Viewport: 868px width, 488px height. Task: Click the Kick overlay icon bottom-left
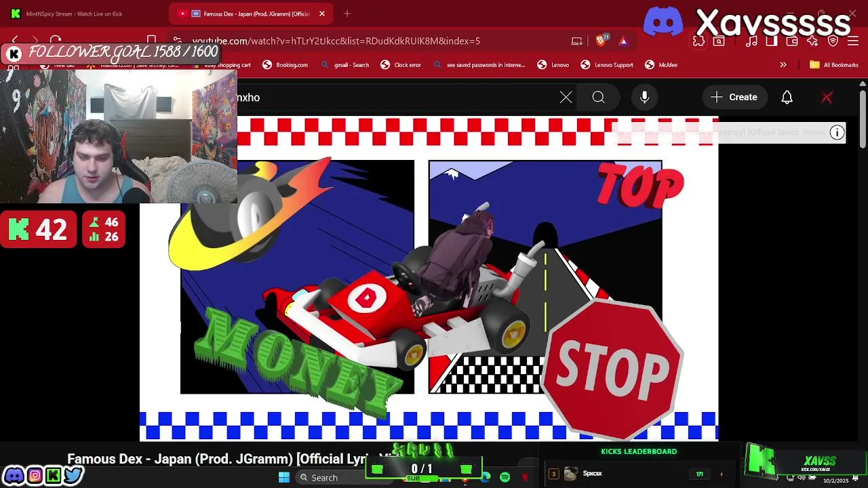[53, 475]
